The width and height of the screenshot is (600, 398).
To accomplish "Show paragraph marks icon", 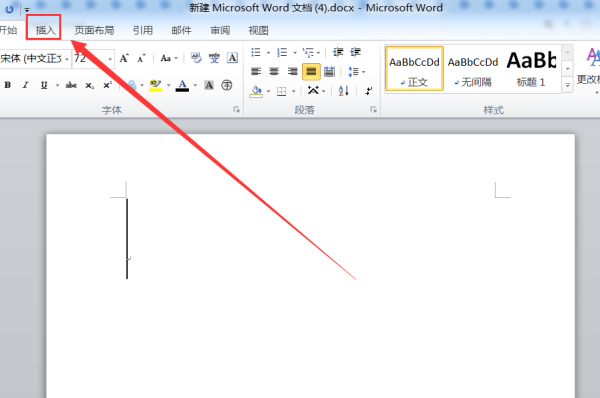I will click(368, 91).
